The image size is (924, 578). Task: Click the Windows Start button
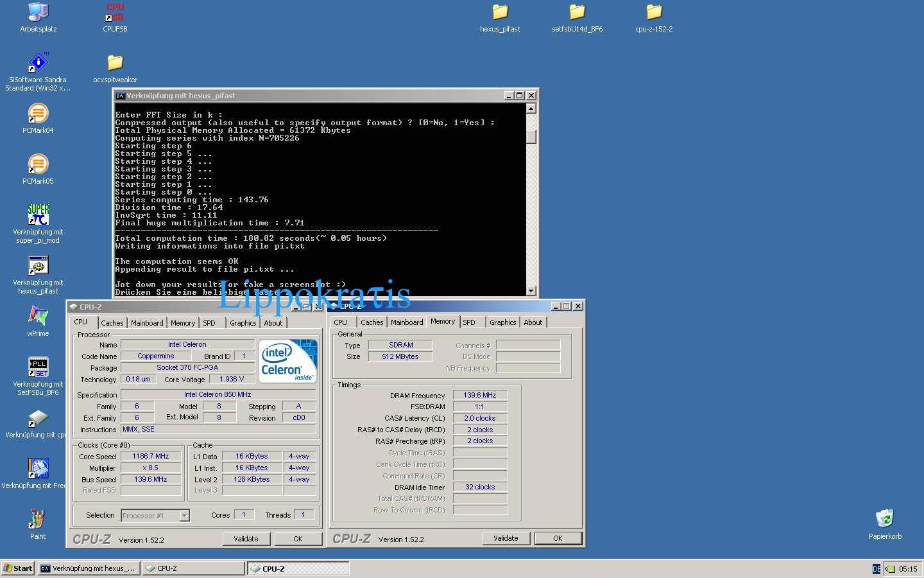coord(17,568)
